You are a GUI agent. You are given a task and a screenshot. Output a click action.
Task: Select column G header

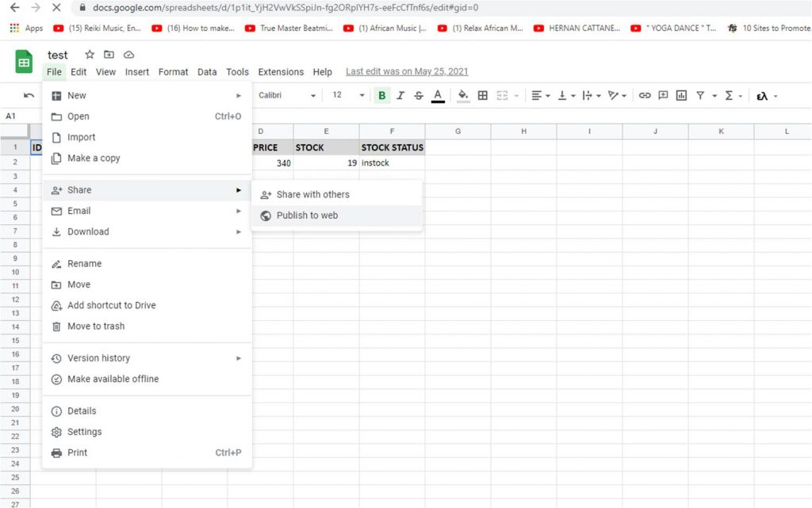point(458,131)
